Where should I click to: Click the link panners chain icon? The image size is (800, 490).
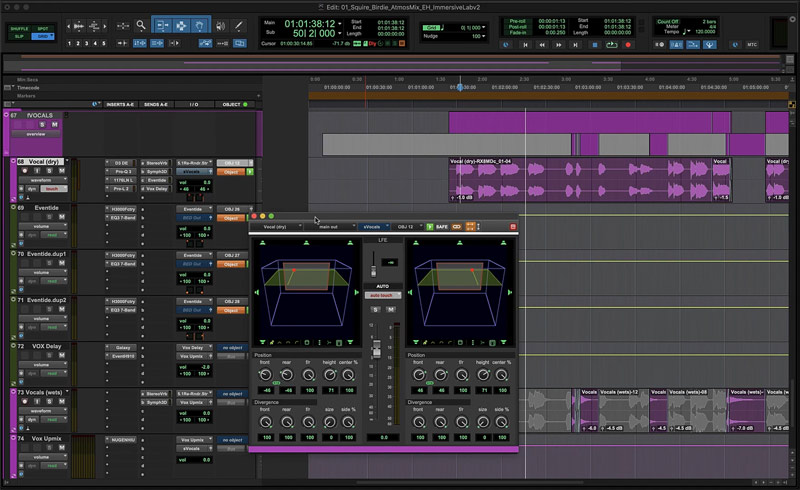coord(456,227)
